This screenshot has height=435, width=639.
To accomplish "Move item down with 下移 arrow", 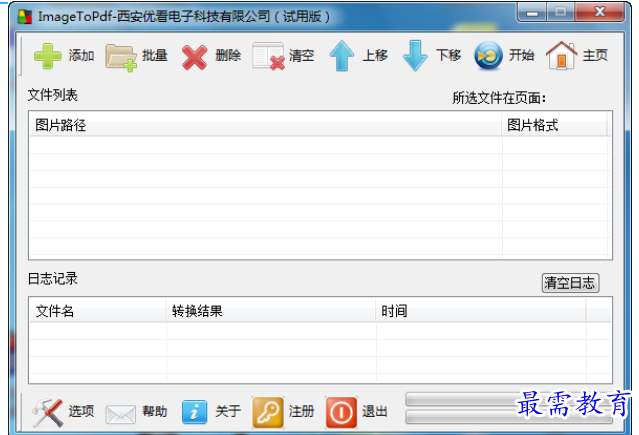I will point(415,56).
